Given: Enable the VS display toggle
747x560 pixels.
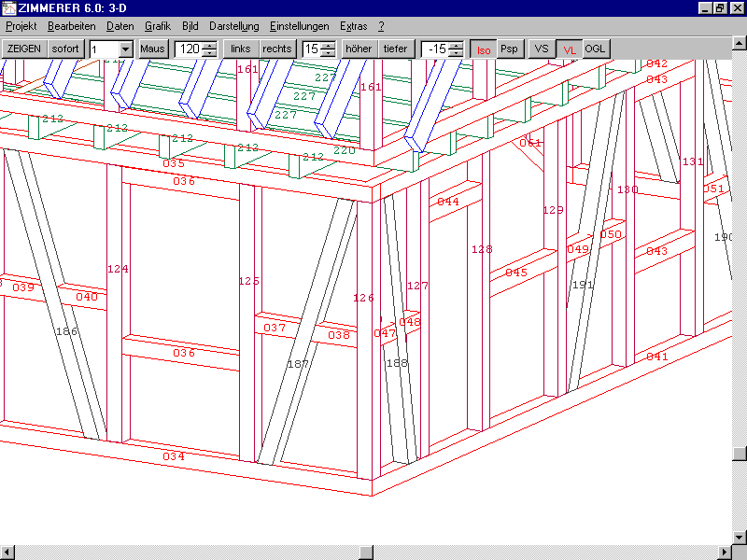Looking at the screenshot, I should pyautogui.click(x=541, y=49).
